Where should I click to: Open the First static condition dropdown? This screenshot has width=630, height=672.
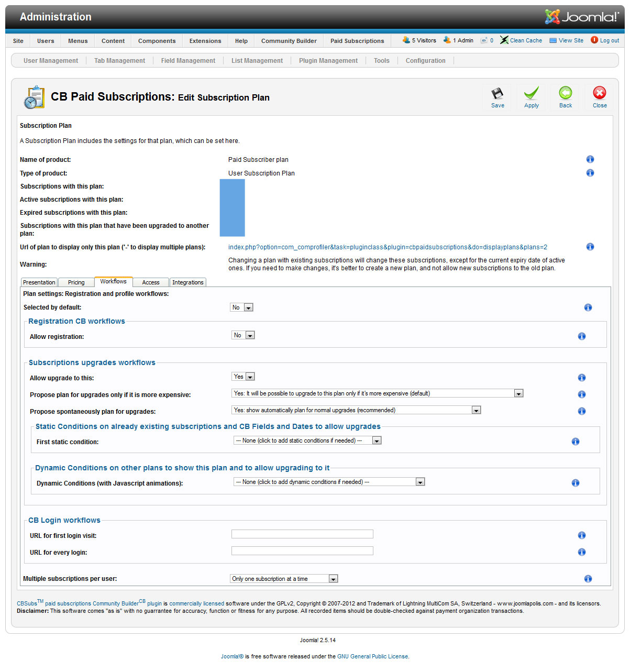click(x=307, y=440)
